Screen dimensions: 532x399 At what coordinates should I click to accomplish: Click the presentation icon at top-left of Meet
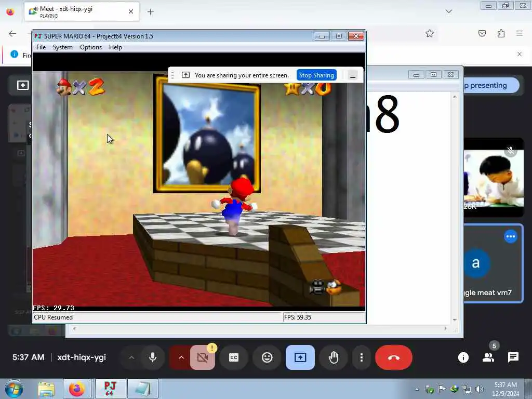[x=23, y=85]
